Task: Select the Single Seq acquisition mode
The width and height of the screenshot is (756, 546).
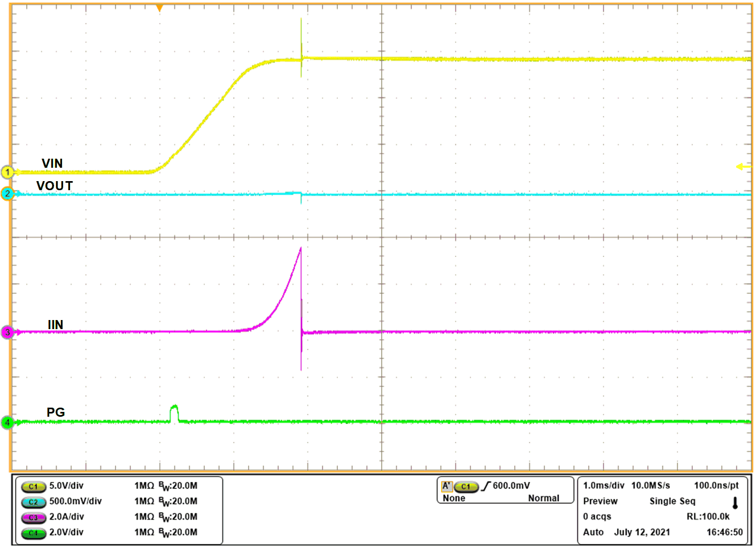Action: click(x=673, y=501)
